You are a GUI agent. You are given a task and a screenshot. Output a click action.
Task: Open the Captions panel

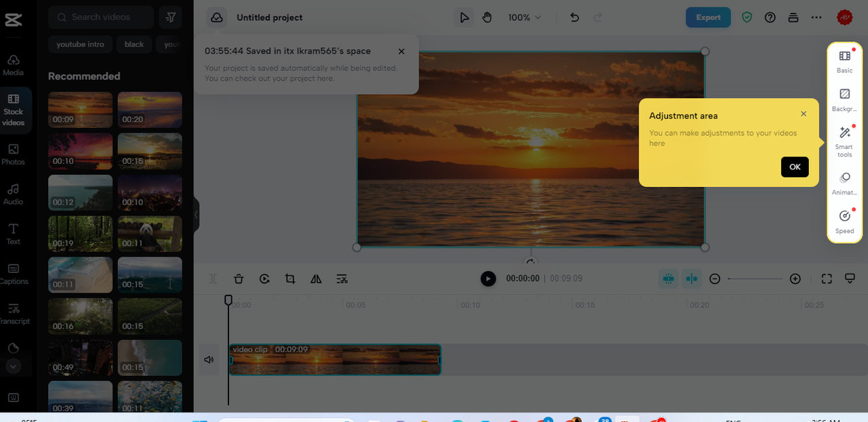point(13,274)
